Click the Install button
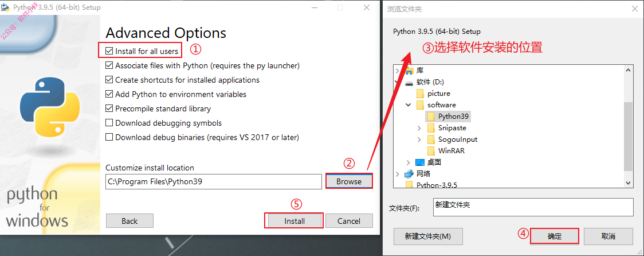The image size is (644, 256). [x=294, y=220]
